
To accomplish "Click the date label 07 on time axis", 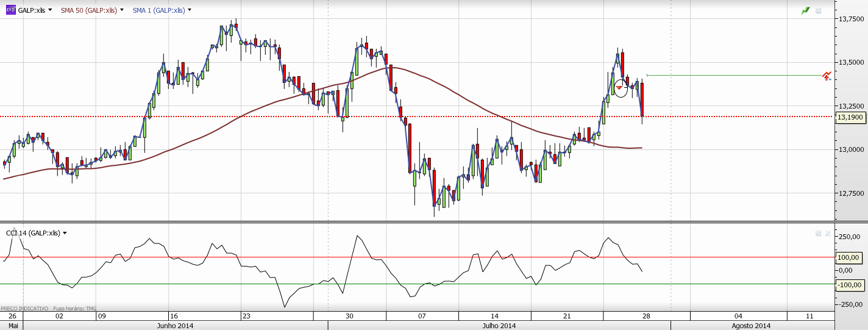I will pyautogui.click(x=422, y=316).
